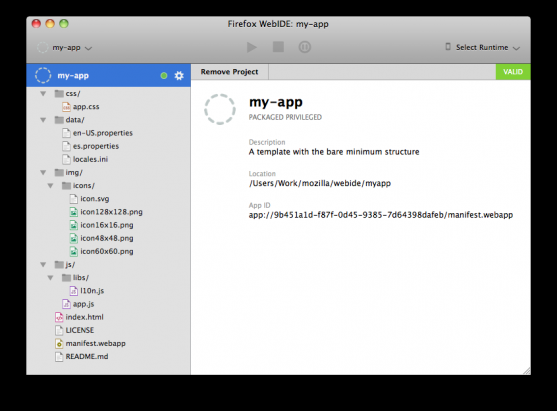Click the Pause debugger icon
The image size is (557, 411).
click(x=304, y=47)
